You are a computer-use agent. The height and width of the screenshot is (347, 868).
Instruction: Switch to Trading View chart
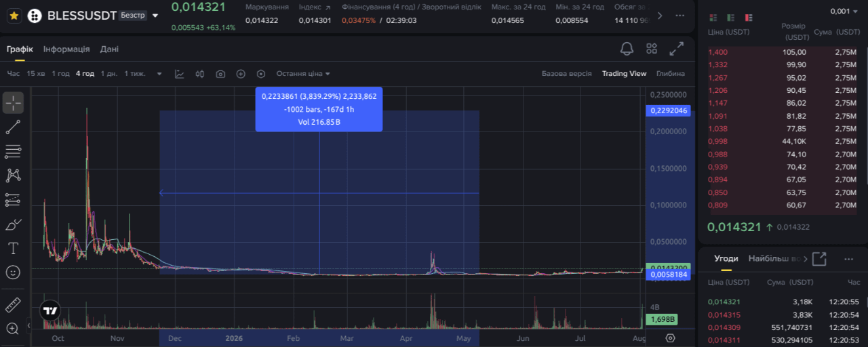pyautogui.click(x=624, y=74)
